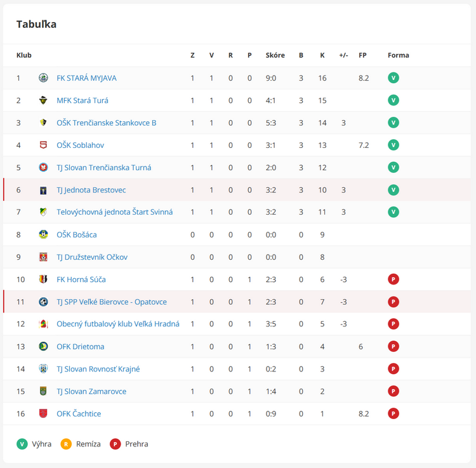Screen dimensions: 476x468
Task: Open the OŠK Trenčianske Stankovce B team link
Action: coord(106,123)
